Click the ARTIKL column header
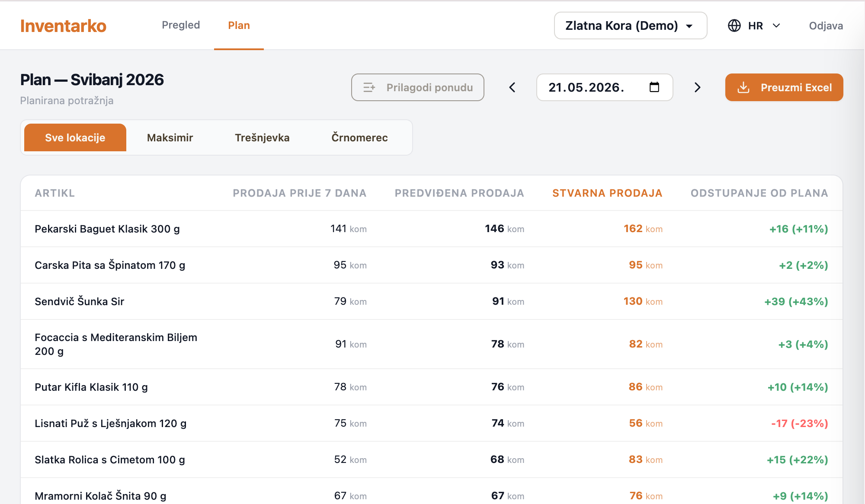865x504 pixels. [x=54, y=193]
